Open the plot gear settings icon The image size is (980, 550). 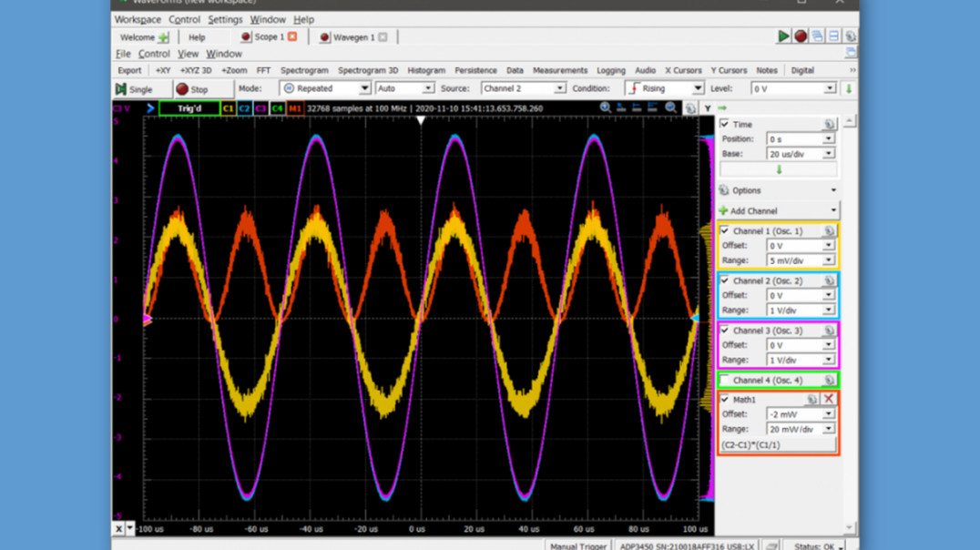(690, 108)
